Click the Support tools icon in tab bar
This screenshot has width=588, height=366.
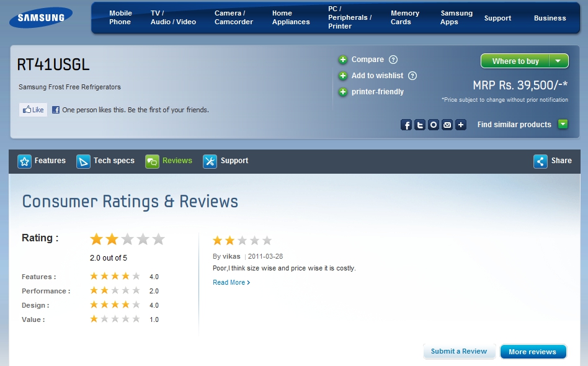coord(210,162)
